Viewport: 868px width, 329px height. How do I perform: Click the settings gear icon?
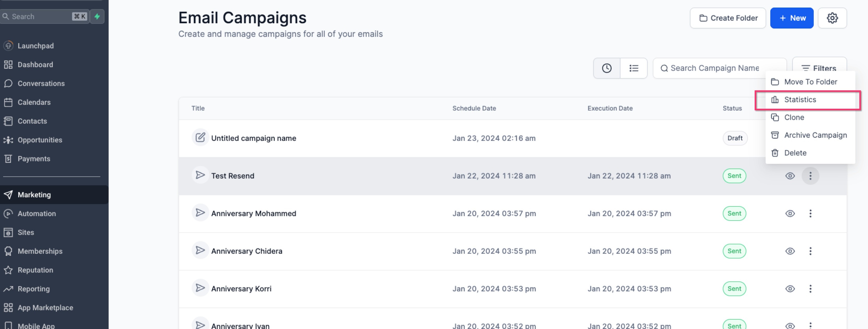click(832, 18)
